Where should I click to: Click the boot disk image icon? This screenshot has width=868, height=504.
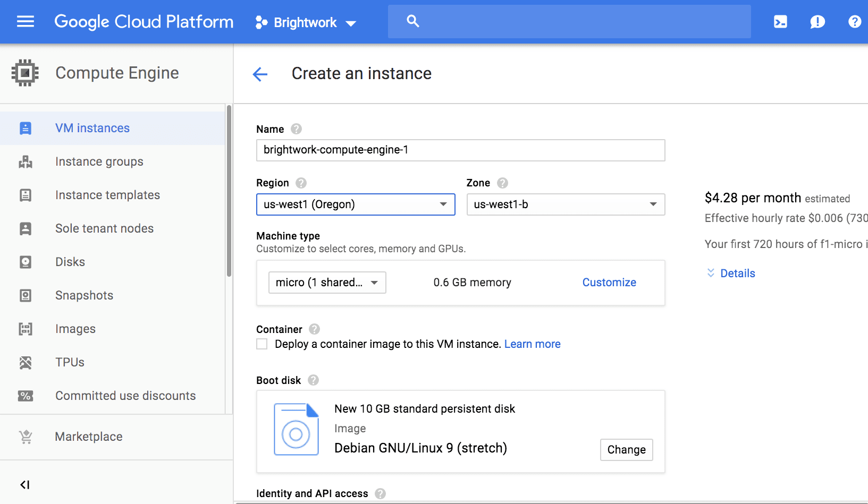(x=296, y=429)
